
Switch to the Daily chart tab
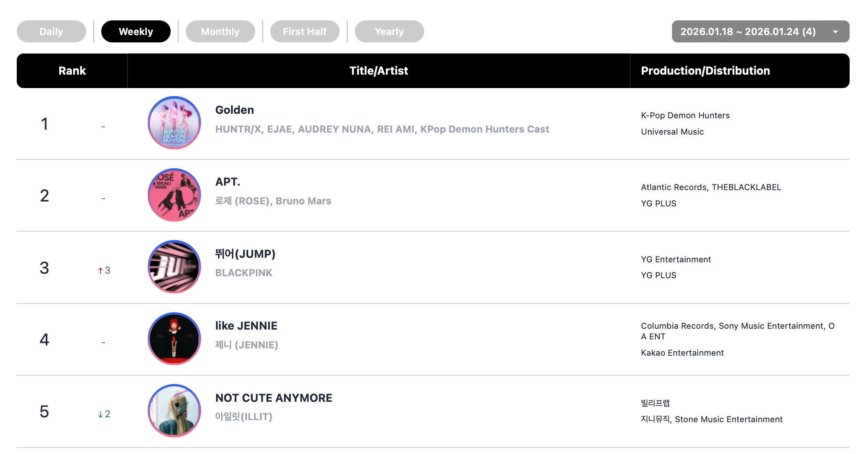(x=51, y=31)
